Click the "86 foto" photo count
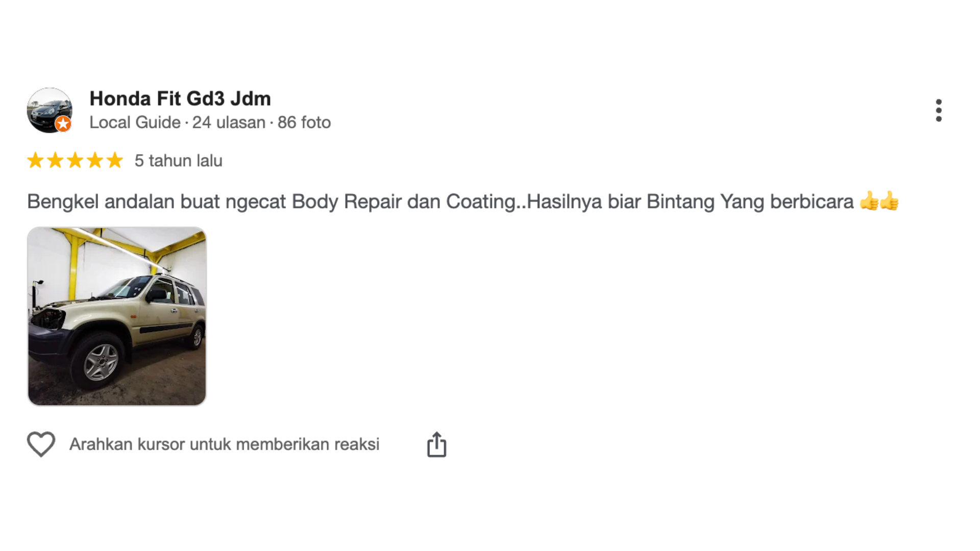 (x=304, y=122)
